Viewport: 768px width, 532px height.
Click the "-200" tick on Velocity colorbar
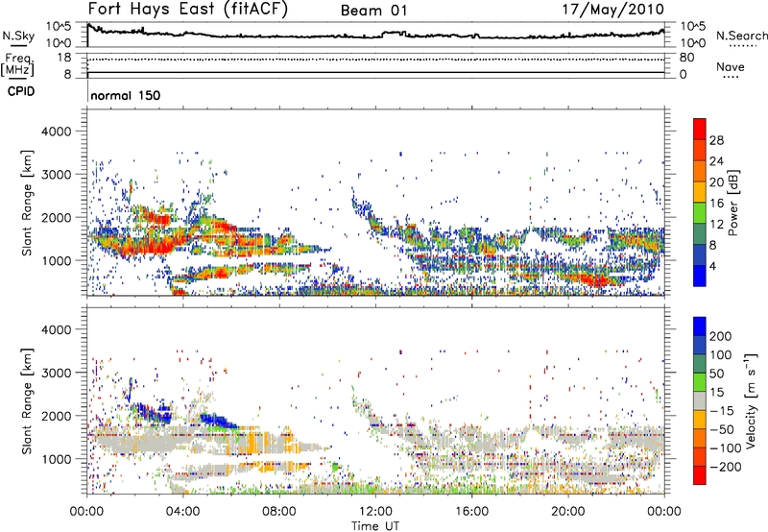(x=726, y=467)
